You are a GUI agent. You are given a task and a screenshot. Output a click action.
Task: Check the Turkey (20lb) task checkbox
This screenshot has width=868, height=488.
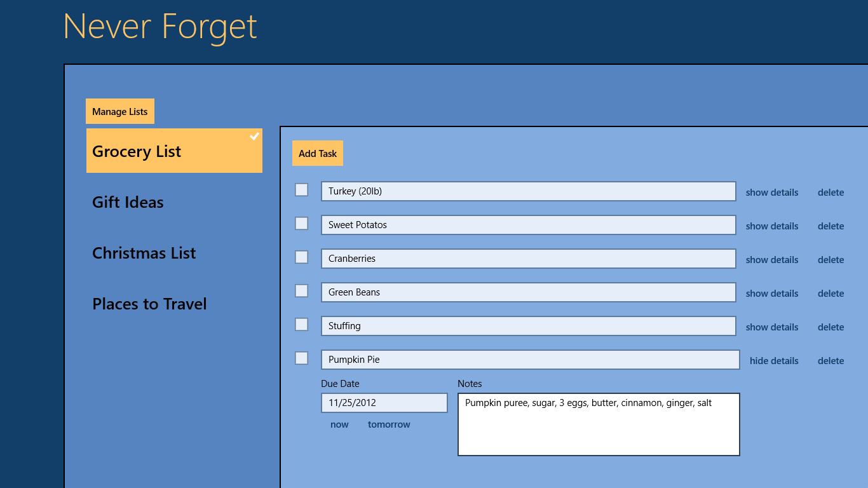(302, 190)
